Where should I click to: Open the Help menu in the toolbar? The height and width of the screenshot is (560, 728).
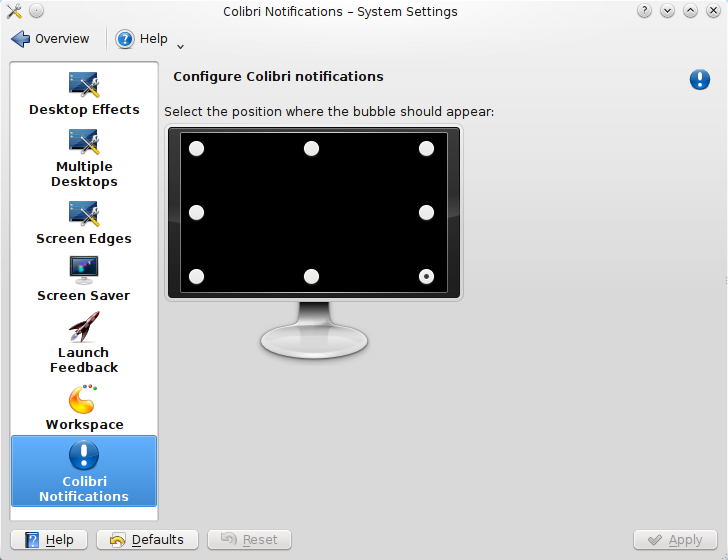pyautogui.click(x=142, y=39)
